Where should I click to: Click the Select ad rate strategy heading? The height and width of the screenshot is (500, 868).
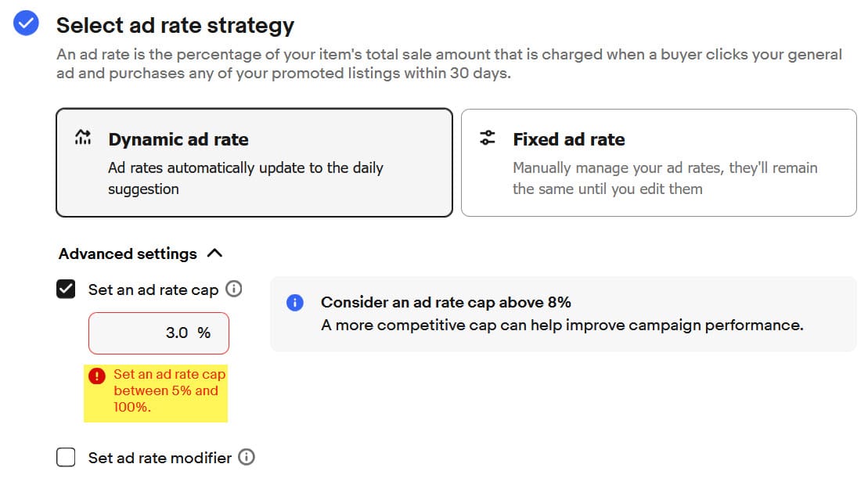[175, 25]
